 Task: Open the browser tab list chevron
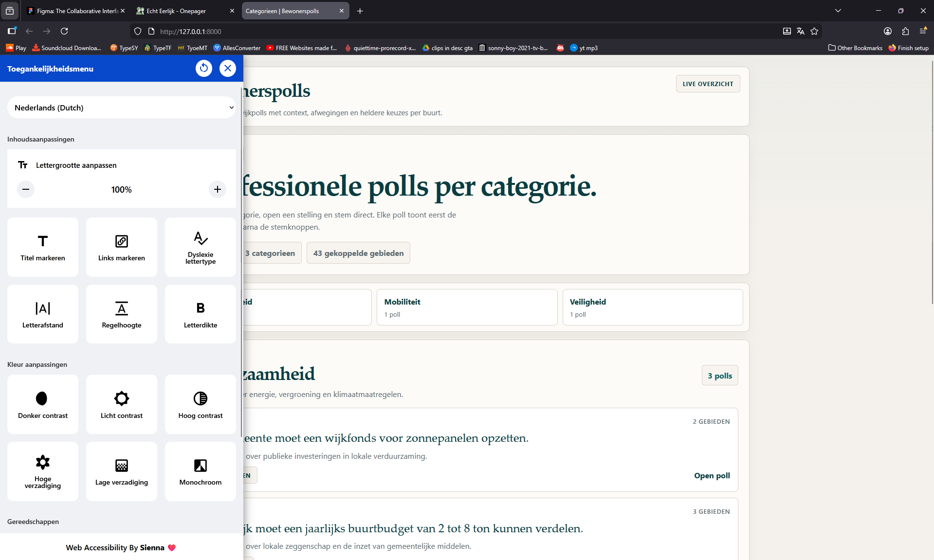(x=838, y=10)
